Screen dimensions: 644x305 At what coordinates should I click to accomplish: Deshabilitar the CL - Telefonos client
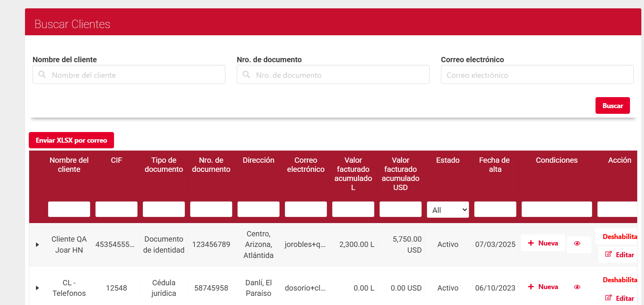pyautogui.click(x=619, y=280)
